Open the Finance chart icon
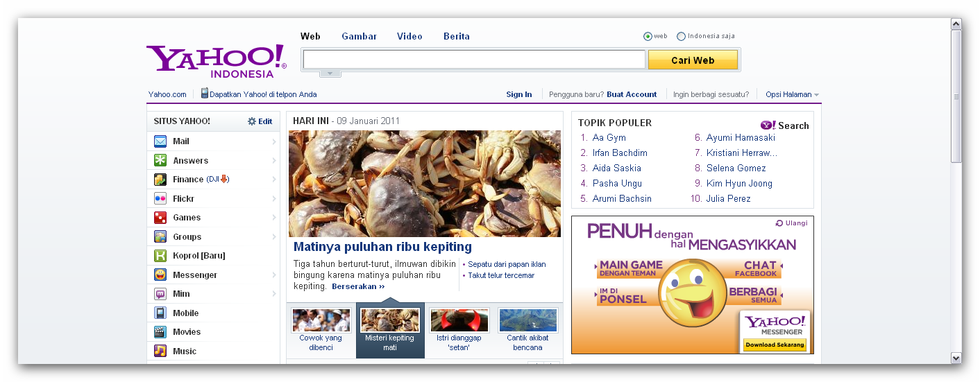Image resolution: width=980 pixels, height=382 pixels. click(160, 180)
